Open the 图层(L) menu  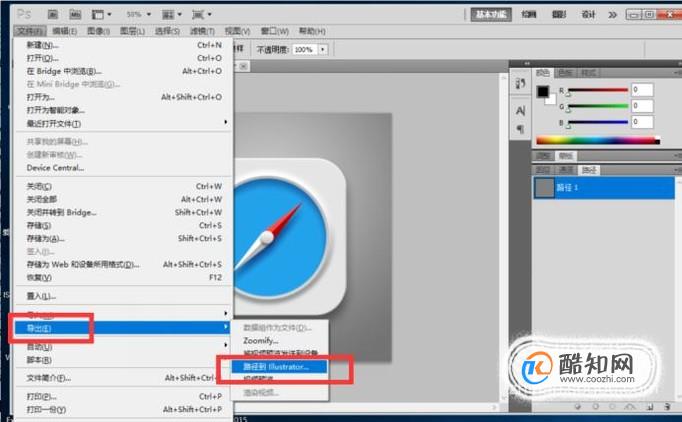tap(132, 31)
